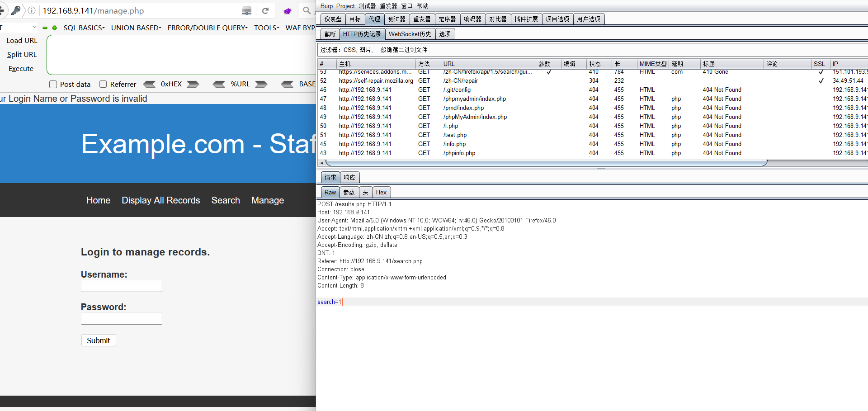Click the Load URL button
The image size is (868, 411).
click(x=22, y=41)
